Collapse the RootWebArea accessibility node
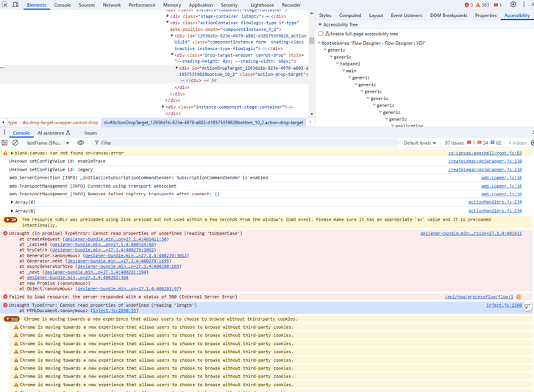The image size is (534, 392). (319, 43)
